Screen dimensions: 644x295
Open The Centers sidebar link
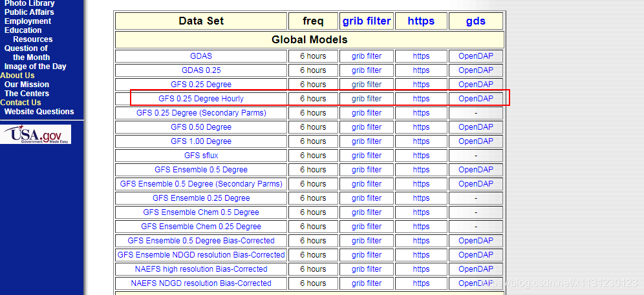[27, 94]
